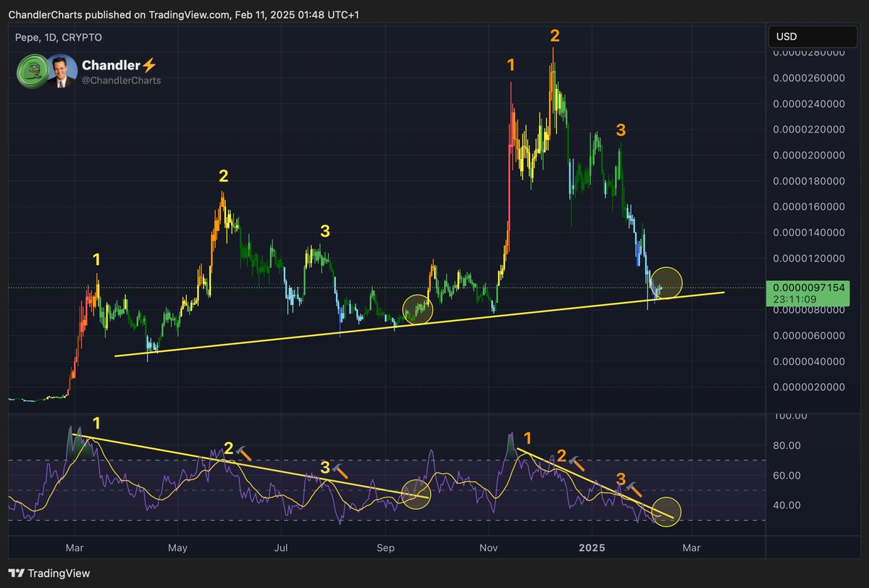Image resolution: width=869 pixels, height=588 pixels.
Task: Click the 2025 date label
Action: coord(593,547)
